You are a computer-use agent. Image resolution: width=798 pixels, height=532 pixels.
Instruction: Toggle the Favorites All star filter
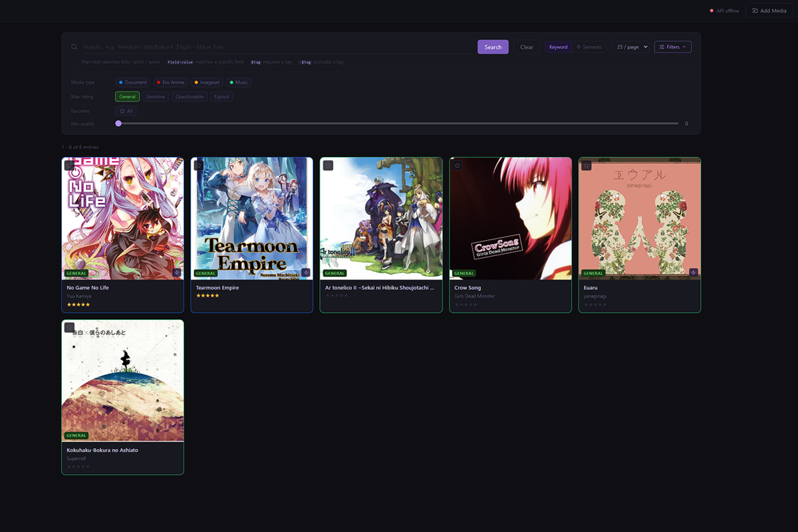click(x=126, y=111)
